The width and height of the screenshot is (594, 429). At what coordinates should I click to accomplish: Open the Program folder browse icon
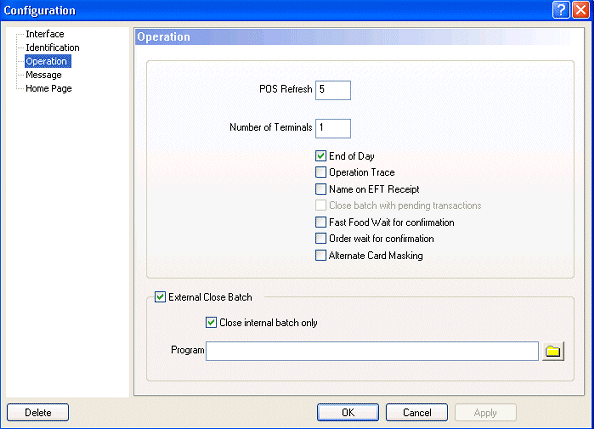pyautogui.click(x=553, y=351)
